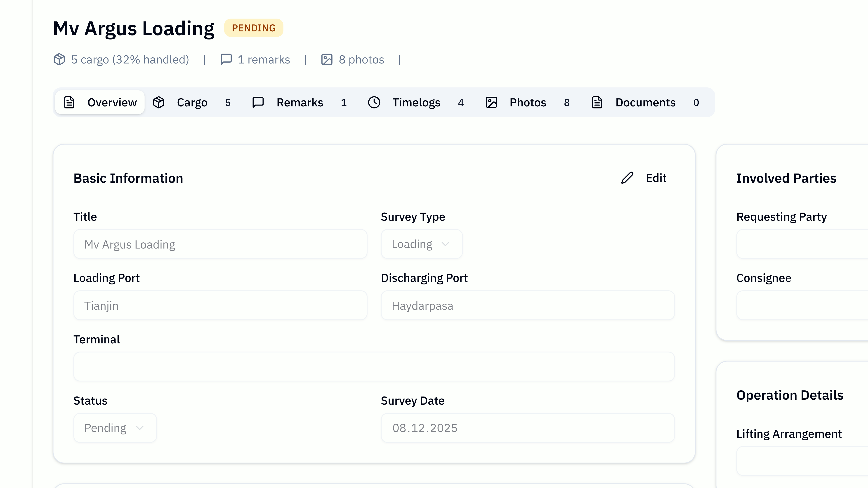Click the pencil Edit icon

coord(627,178)
